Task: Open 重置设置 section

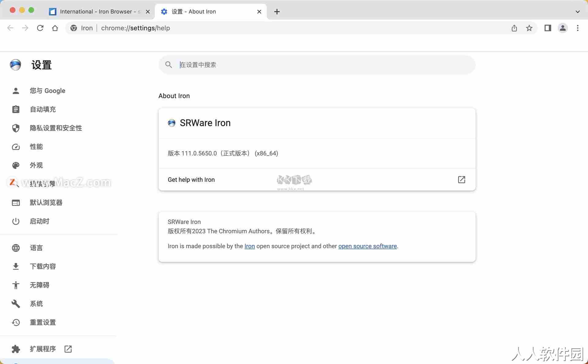Action: [43, 323]
